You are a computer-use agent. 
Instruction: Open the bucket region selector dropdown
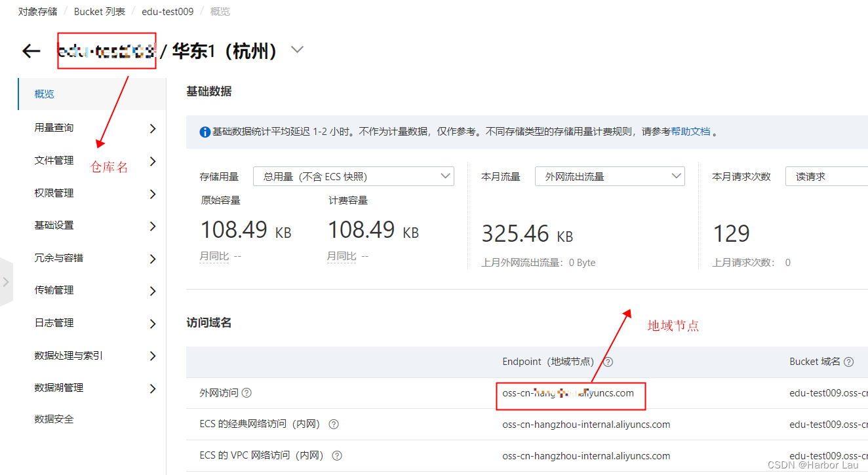[x=296, y=49]
